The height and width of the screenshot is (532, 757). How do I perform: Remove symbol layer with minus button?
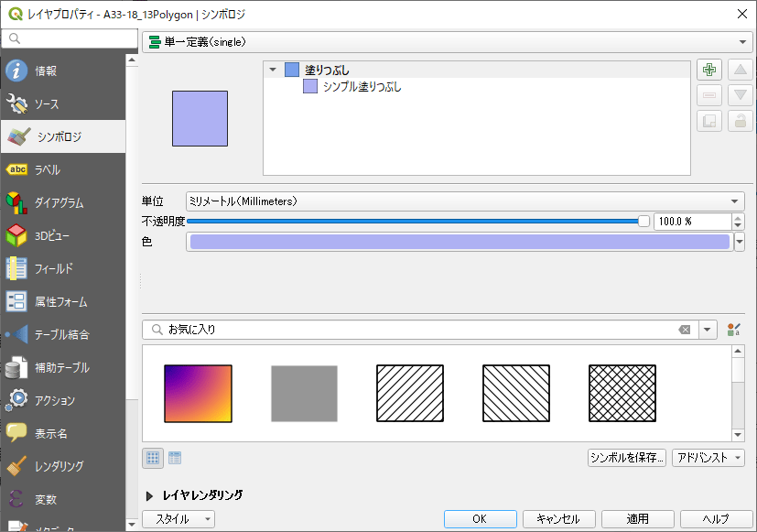click(x=709, y=95)
